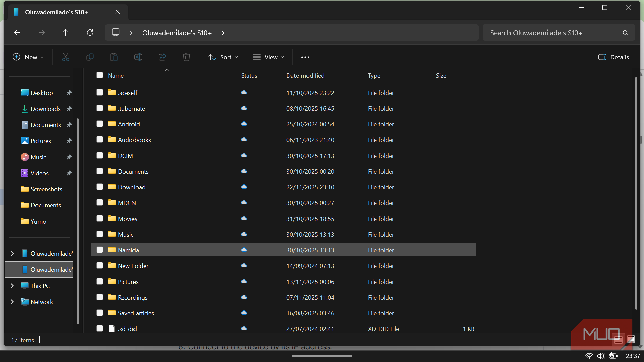Screen dimensions: 644x362
Task: Select Videos in quick access
Action: 40,173
